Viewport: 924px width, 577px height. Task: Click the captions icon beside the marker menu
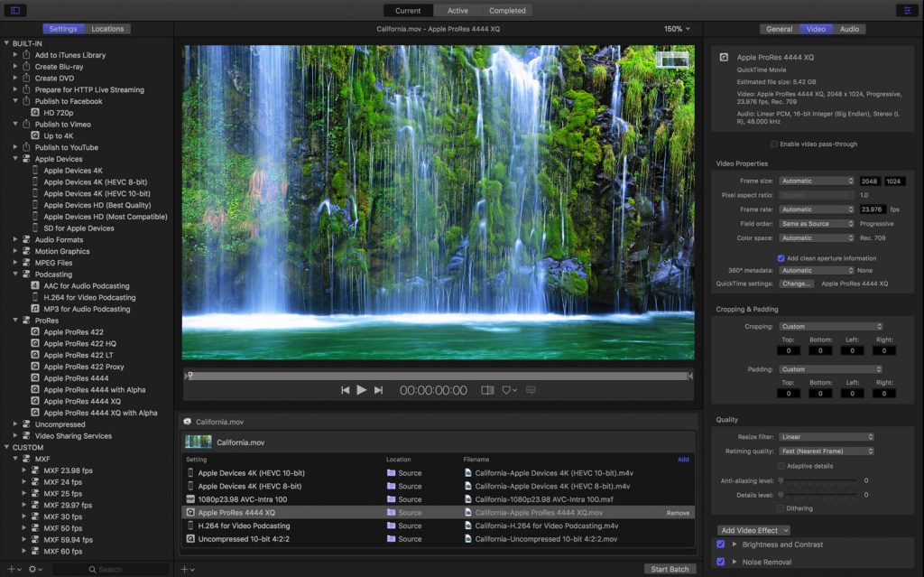tap(531, 390)
